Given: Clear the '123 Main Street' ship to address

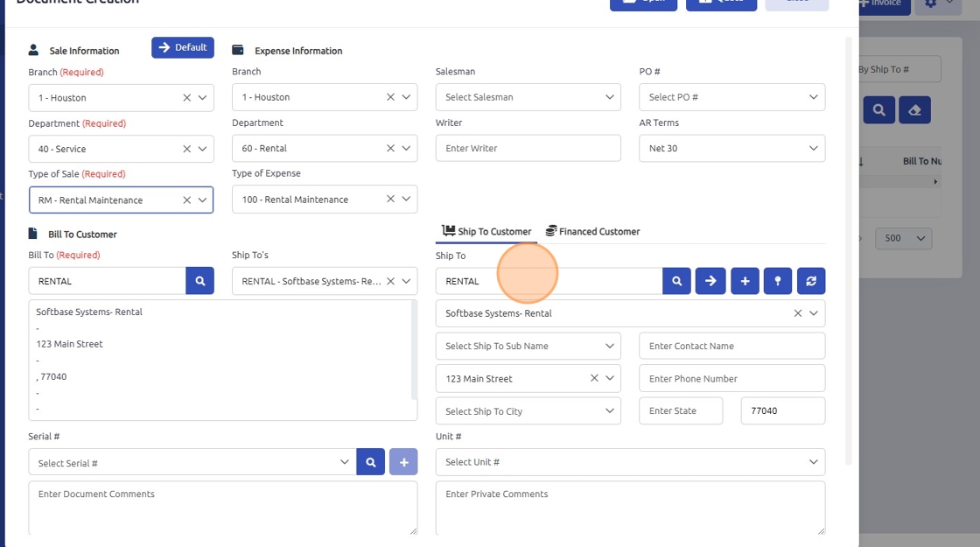Looking at the screenshot, I should pos(594,378).
